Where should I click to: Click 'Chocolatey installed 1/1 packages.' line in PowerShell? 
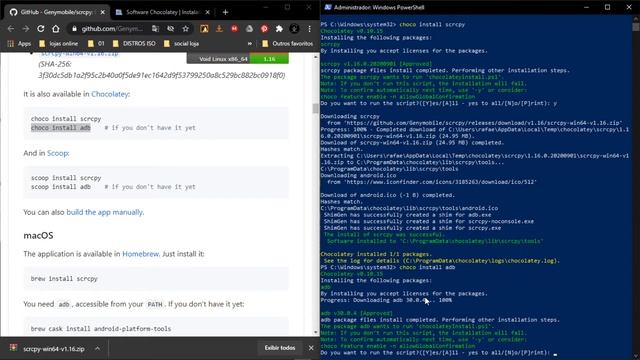[x=376, y=254]
